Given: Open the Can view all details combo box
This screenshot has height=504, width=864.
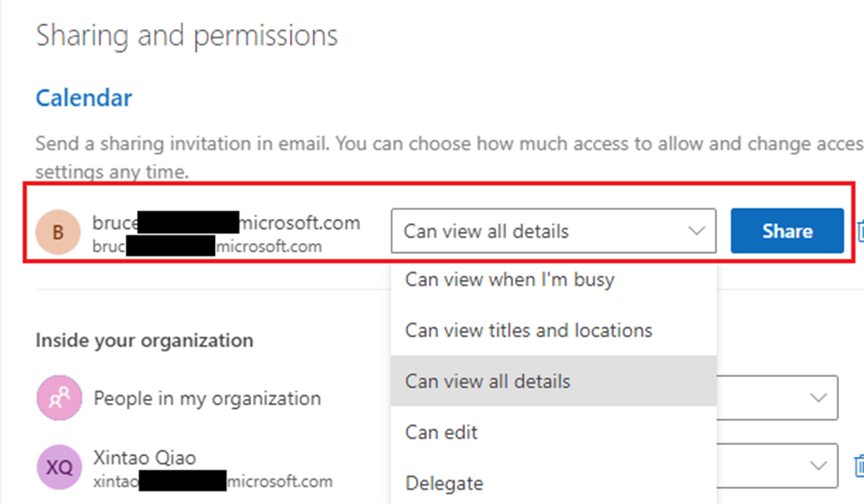Looking at the screenshot, I should (553, 231).
